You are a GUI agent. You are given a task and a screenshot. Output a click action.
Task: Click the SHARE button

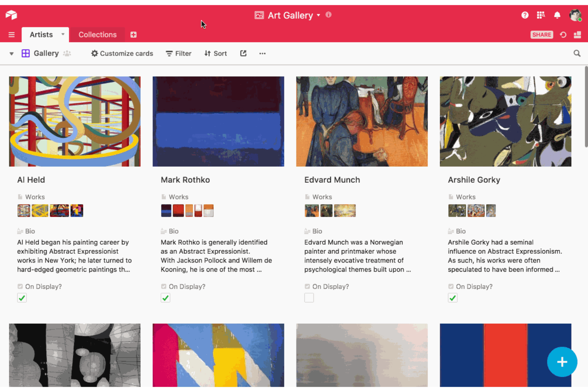pos(542,35)
